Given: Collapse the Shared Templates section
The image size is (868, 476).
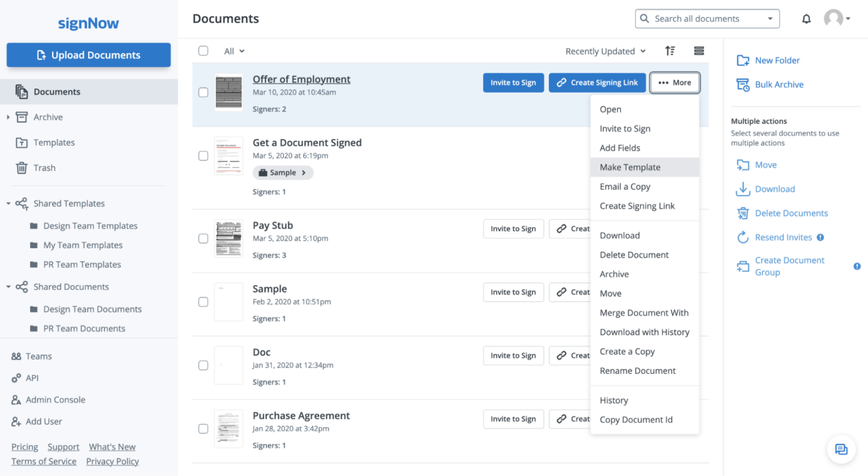Looking at the screenshot, I should click(x=9, y=203).
